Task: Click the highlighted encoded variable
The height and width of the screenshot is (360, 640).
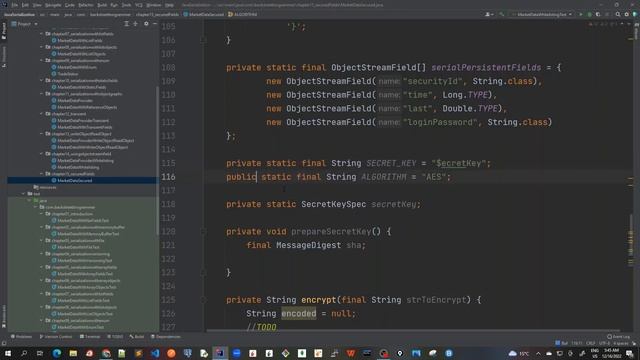Action: point(299,313)
